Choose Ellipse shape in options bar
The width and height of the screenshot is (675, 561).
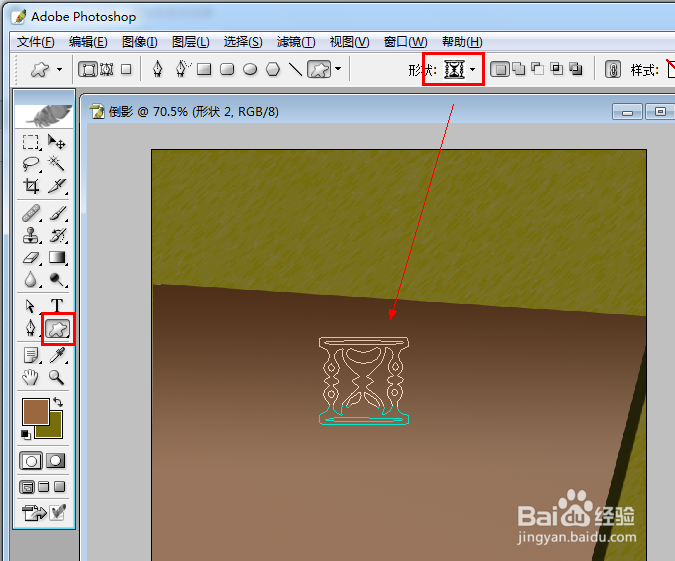[x=250, y=69]
